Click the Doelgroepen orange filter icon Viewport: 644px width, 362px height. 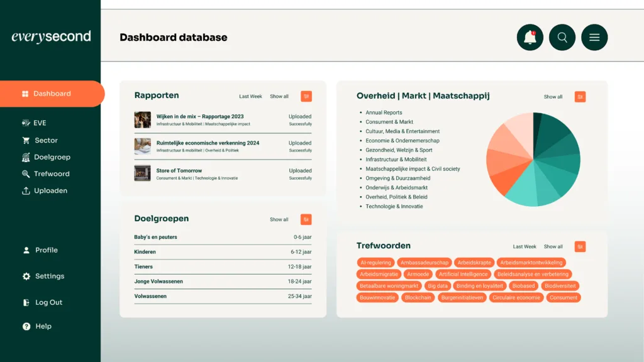306,219
